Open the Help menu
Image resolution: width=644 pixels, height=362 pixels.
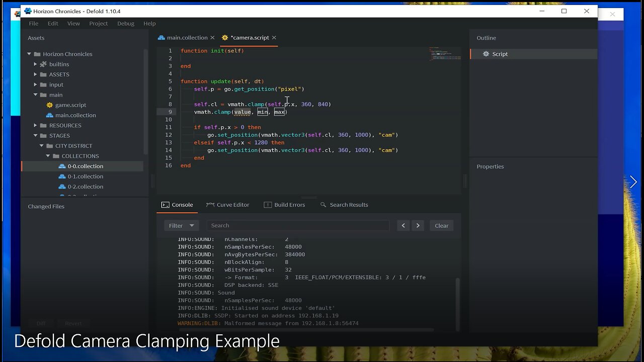pyautogui.click(x=149, y=24)
